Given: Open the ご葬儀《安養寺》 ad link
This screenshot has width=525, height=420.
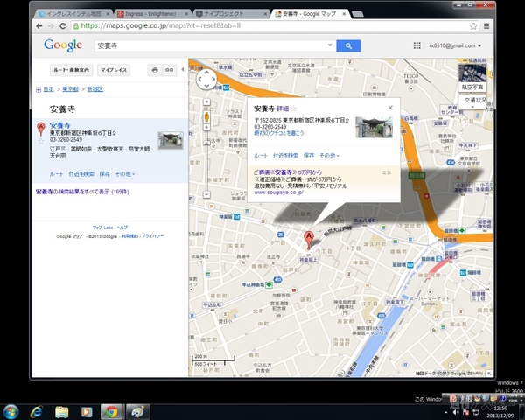Looking at the screenshot, I should (x=288, y=172).
